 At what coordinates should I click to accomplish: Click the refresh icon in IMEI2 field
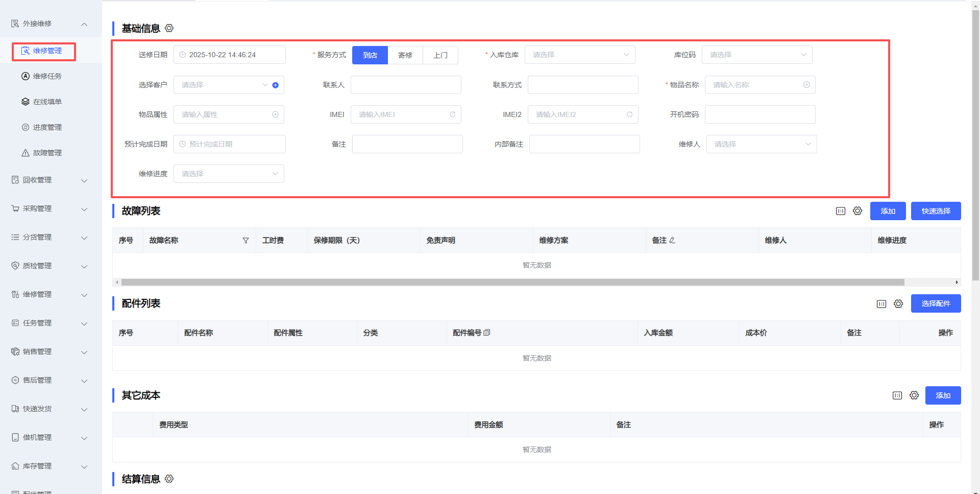[629, 114]
